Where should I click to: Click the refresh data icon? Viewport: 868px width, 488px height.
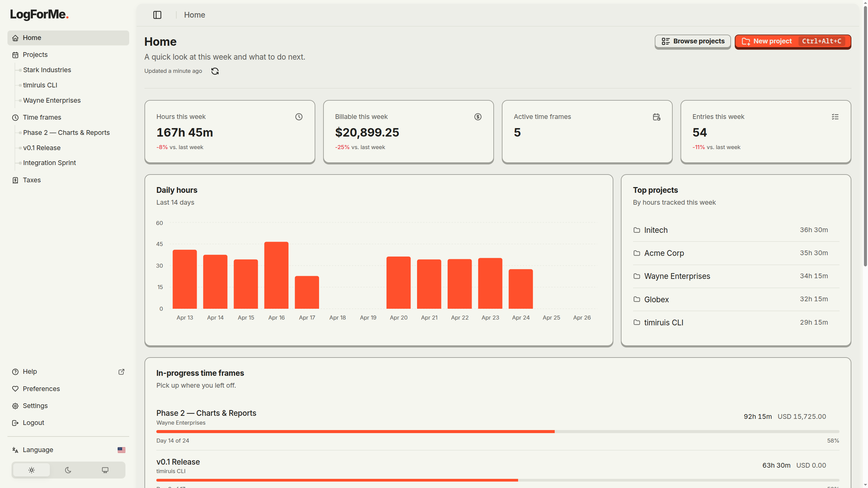(215, 71)
